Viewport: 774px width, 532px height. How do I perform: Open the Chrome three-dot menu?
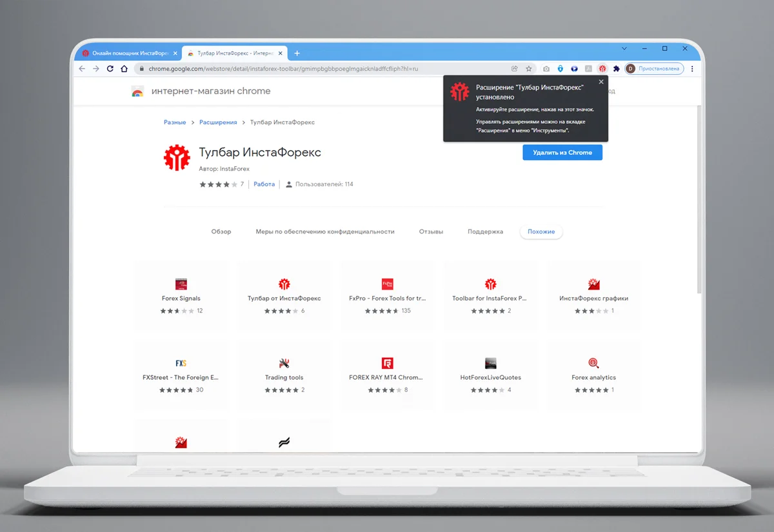click(692, 68)
